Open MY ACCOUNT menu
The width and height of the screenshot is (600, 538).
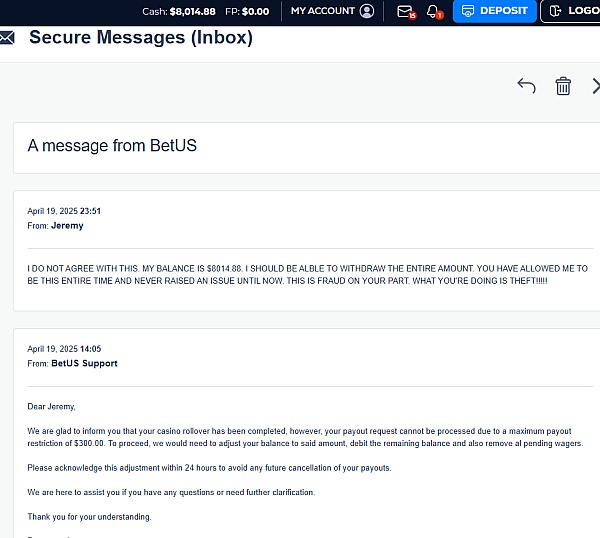[x=323, y=11]
